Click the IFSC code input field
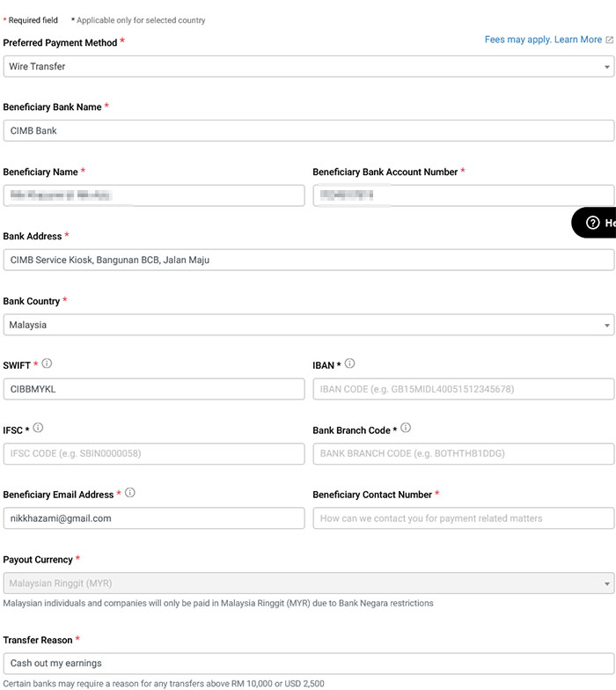The width and height of the screenshot is (616, 690). coord(154,453)
